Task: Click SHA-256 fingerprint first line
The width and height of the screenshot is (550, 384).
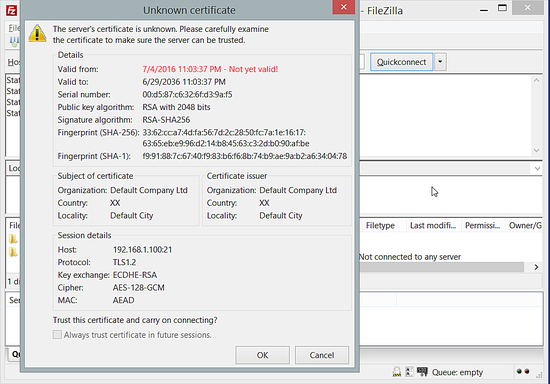Action: [224, 132]
